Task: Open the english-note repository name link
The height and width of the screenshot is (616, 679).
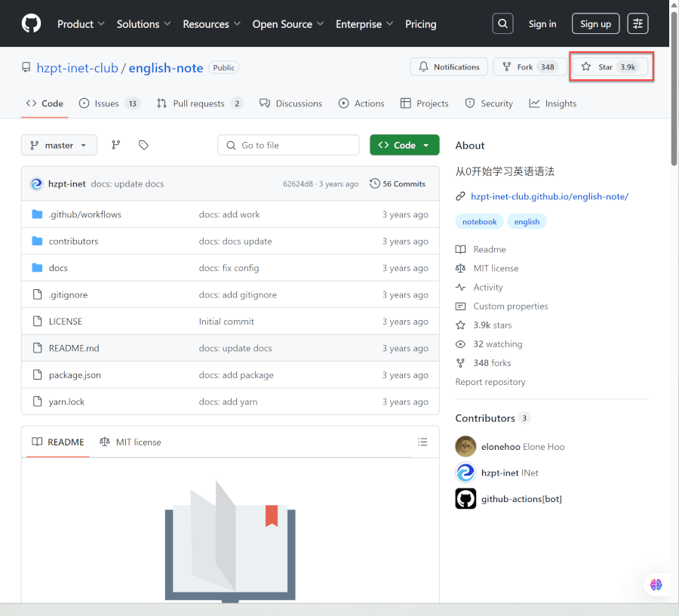Action: click(166, 68)
